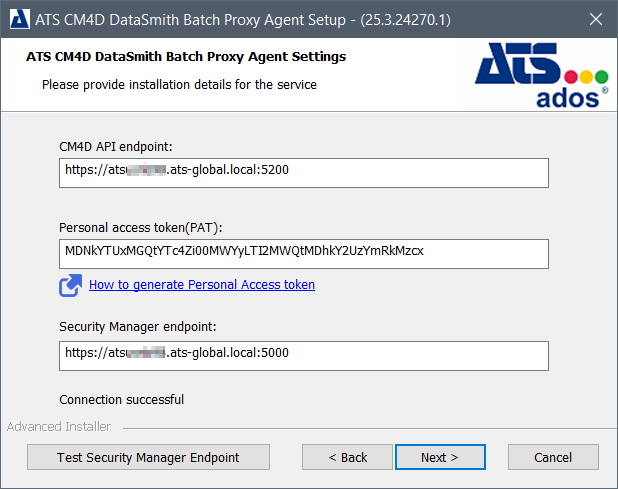Focus the Personal access token field
Screen dimensions: 618x489
coord(304,253)
